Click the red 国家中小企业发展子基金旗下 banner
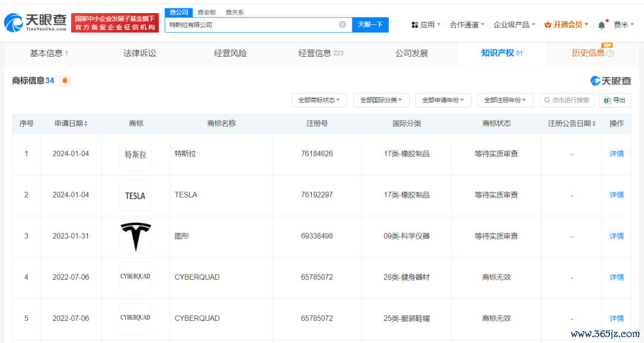This screenshot has width=644, height=343. click(115, 23)
